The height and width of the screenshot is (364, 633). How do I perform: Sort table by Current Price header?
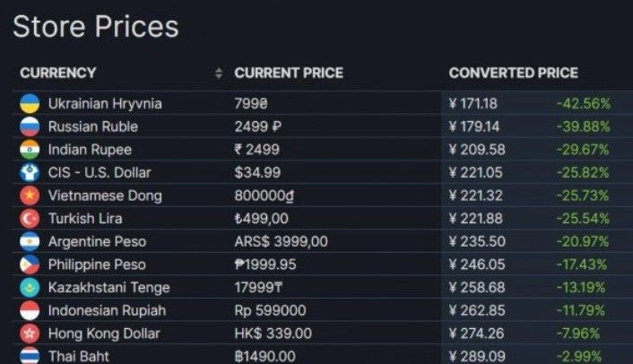tap(289, 74)
